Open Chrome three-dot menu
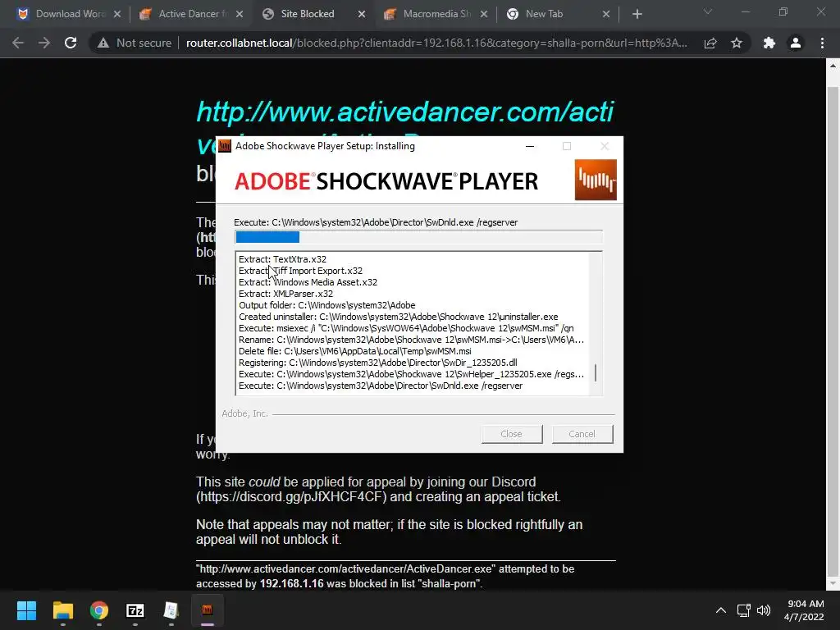This screenshot has height=630, width=840. 822,43
